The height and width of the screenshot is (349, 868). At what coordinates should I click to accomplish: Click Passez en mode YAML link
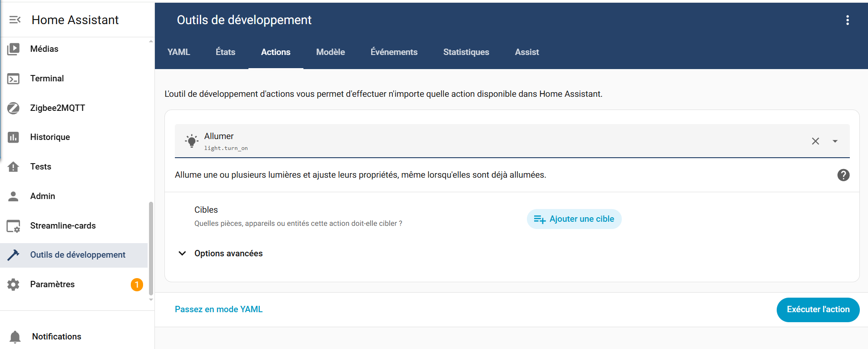[218, 309]
